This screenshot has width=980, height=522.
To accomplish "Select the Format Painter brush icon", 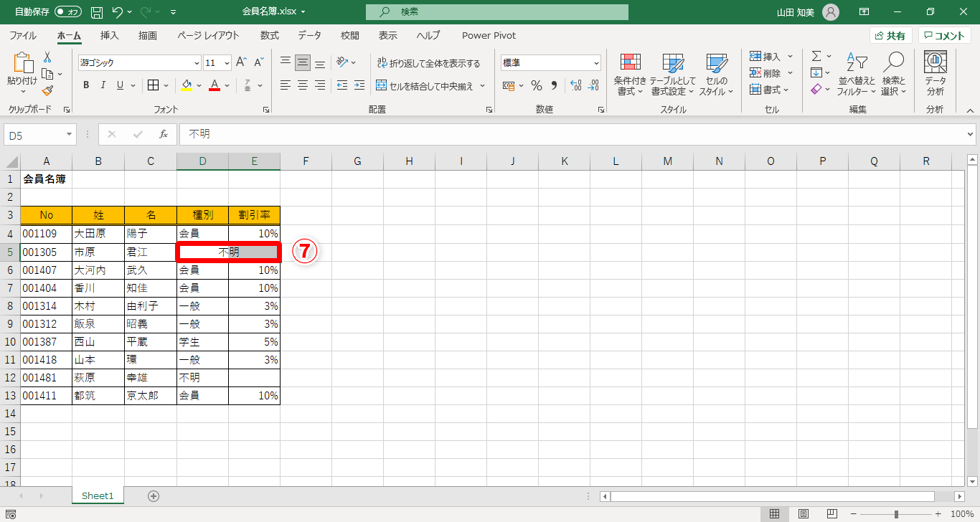I will (x=47, y=90).
